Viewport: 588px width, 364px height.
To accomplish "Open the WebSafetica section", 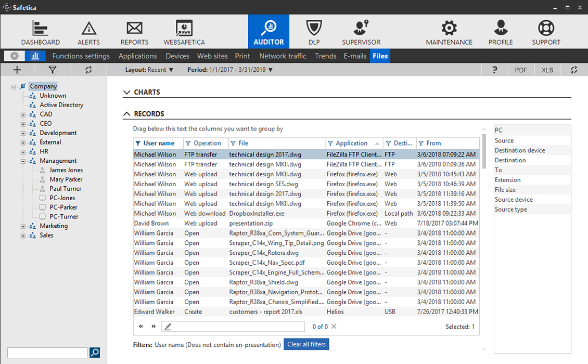I will [x=184, y=32].
